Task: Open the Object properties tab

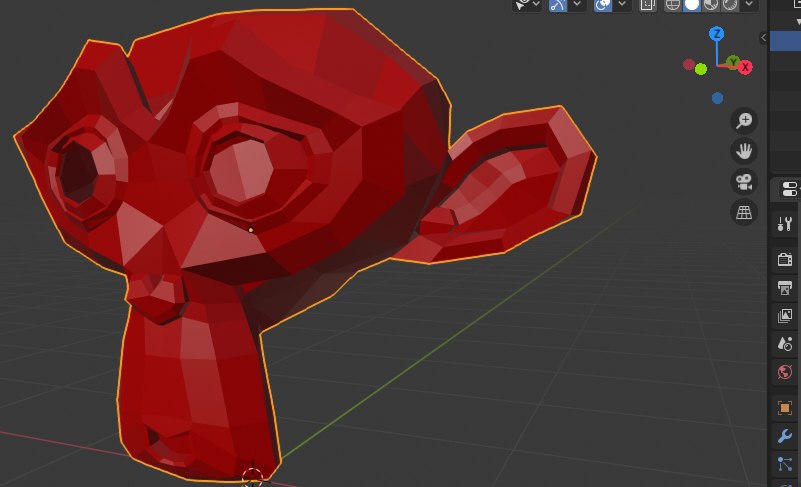Action: coord(785,408)
